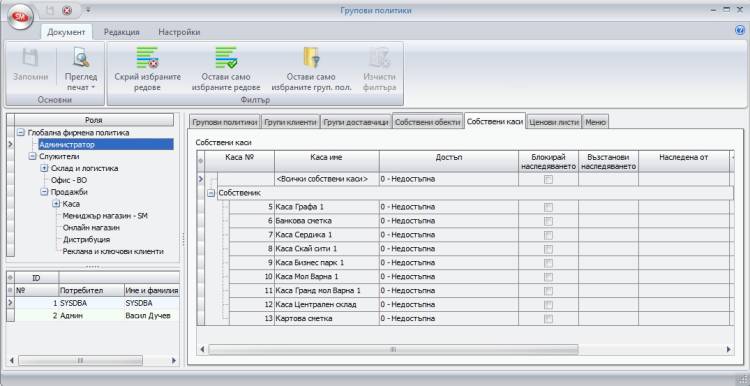
Task: Click Остави само избраните груп. пол. icon
Action: (x=311, y=58)
